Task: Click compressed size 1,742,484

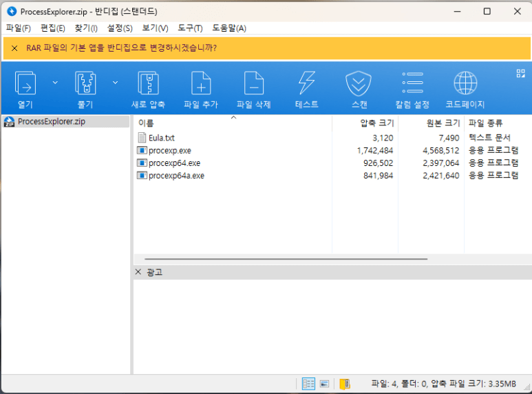Action: click(x=375, y=150)
